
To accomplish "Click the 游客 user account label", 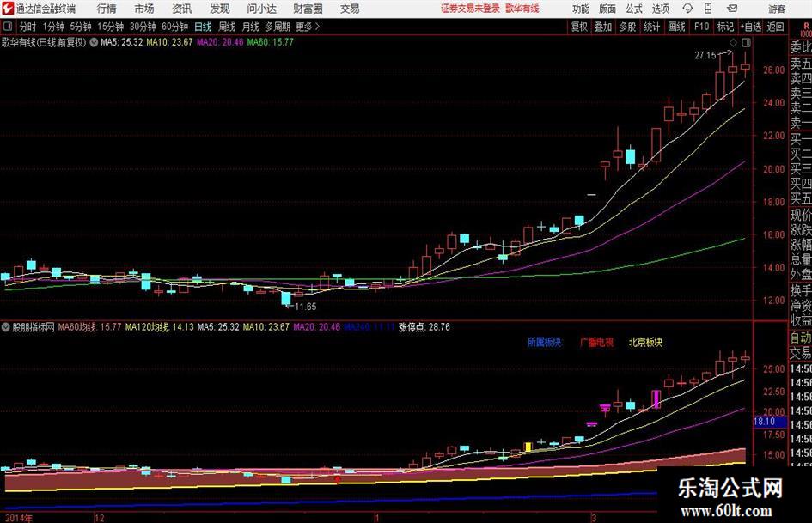I will click(x=776, y=9).
